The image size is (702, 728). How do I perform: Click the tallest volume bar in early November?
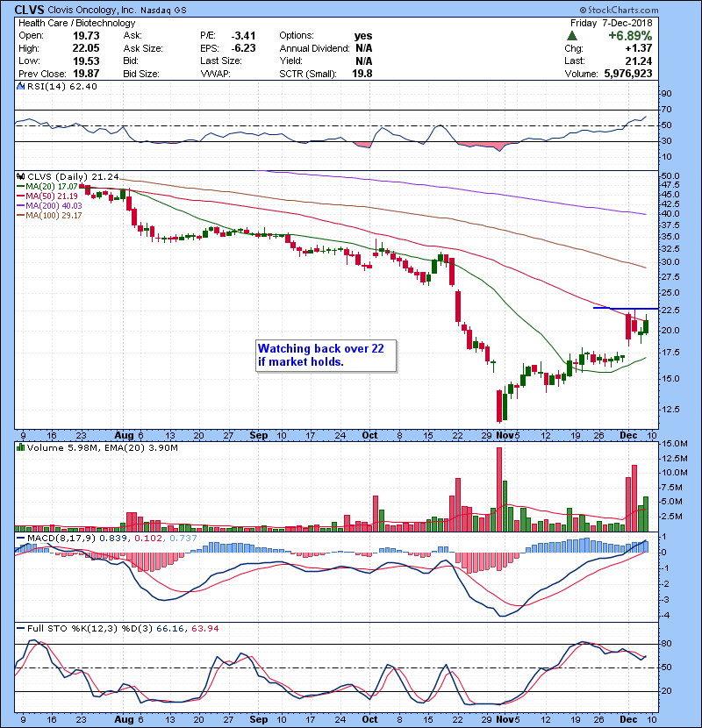499,489
